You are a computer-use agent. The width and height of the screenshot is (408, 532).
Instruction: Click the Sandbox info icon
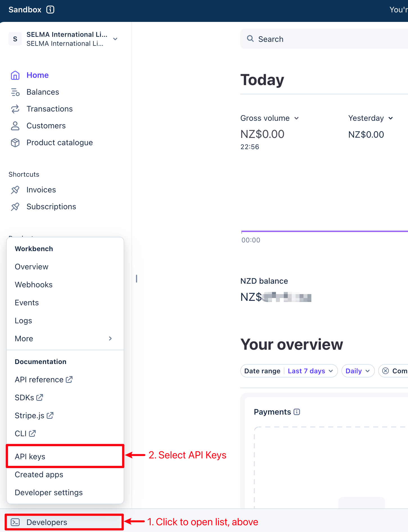(50, 10)
